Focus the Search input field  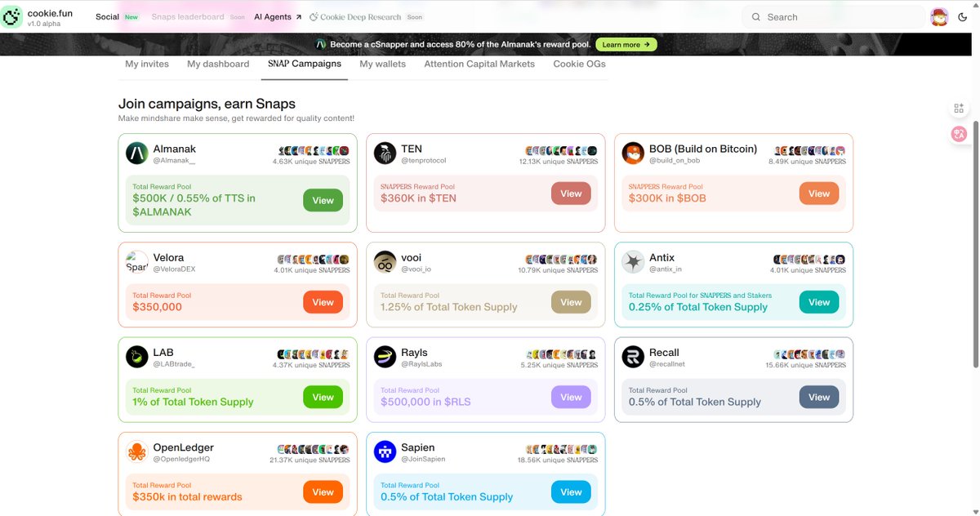(x=833, y=17)
